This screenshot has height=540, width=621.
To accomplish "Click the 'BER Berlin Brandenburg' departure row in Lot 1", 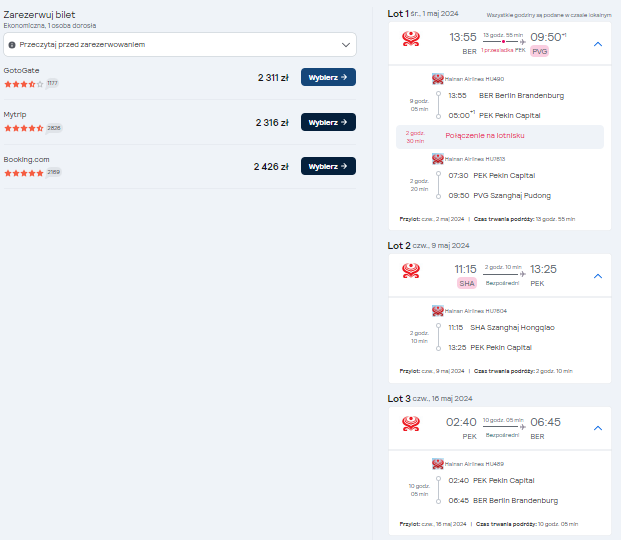I will point(506,95).
